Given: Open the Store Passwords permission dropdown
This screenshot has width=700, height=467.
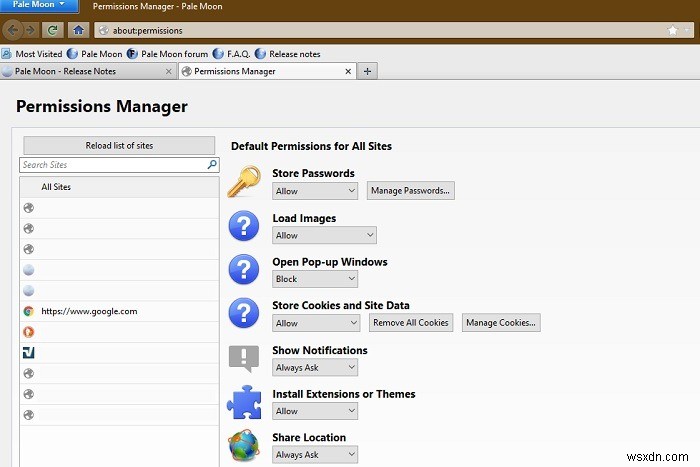Looking at the screenshot, I should [315, 191].
